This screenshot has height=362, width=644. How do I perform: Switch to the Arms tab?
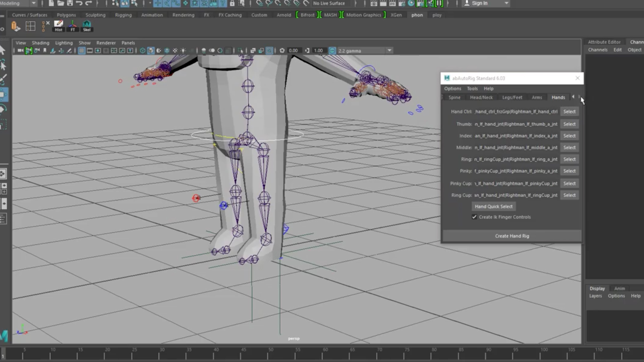536,97
